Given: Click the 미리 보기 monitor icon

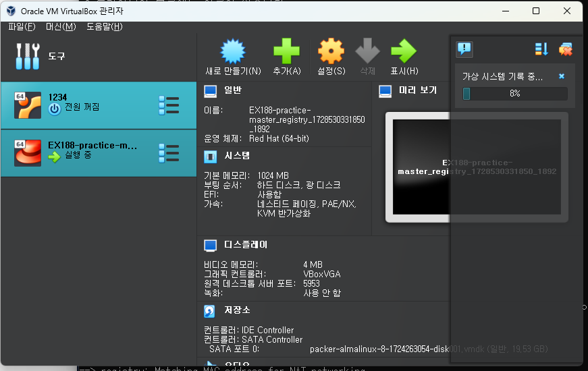Looking at the screenshot, I should click(385, 91).
